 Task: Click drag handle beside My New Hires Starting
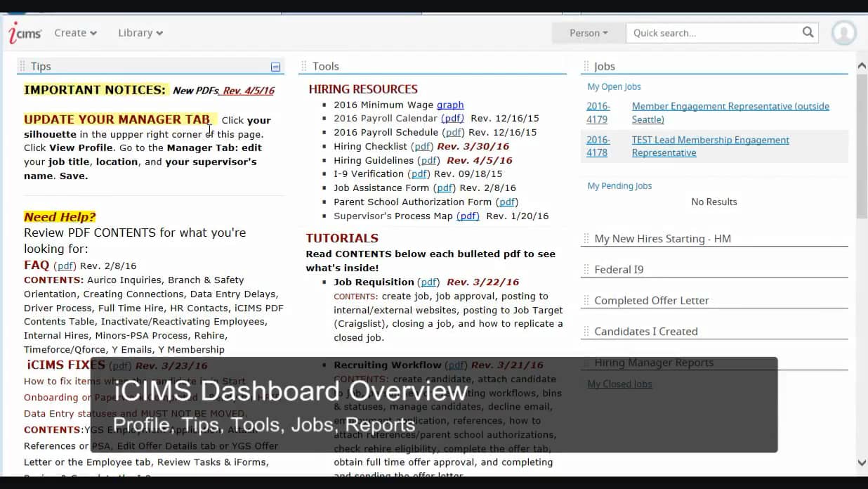[x=586, y=238]
